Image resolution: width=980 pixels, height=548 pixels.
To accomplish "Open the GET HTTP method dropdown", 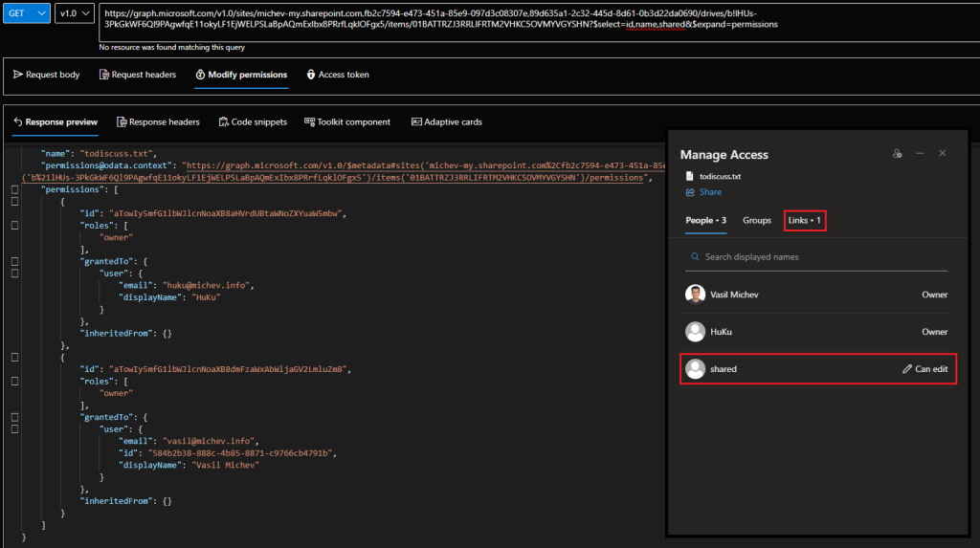I will point(27,14).
